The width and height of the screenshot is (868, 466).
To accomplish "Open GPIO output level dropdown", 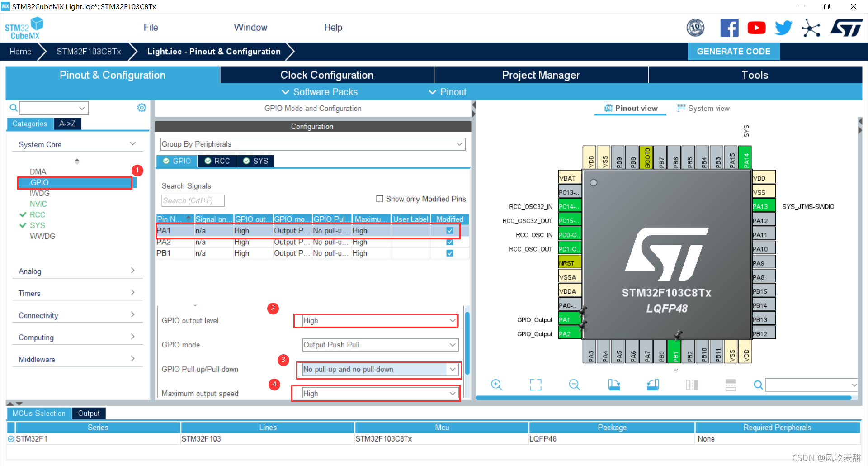I will click(x=380, y=320).
